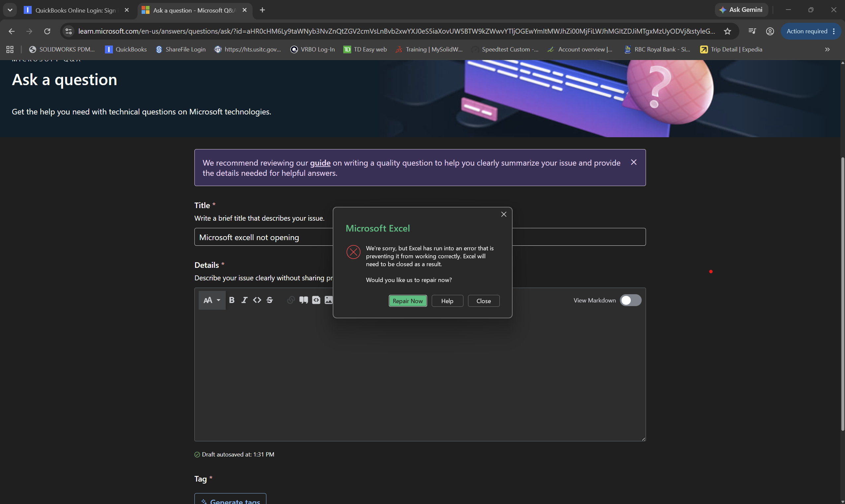
Task: Toggle italic formatting in the Details editor
Action: (244, 300)
